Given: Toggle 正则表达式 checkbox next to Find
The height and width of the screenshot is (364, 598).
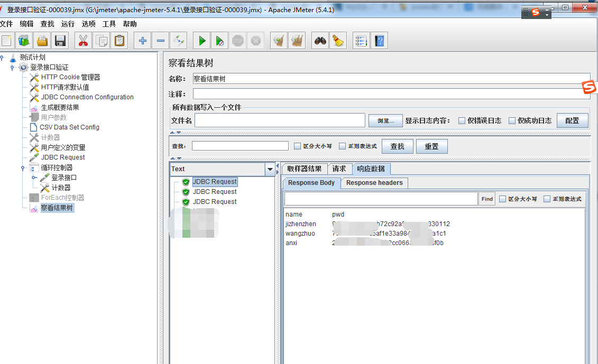Looking at the screenshot, I should pyautogui.click(x=547, y=199).
